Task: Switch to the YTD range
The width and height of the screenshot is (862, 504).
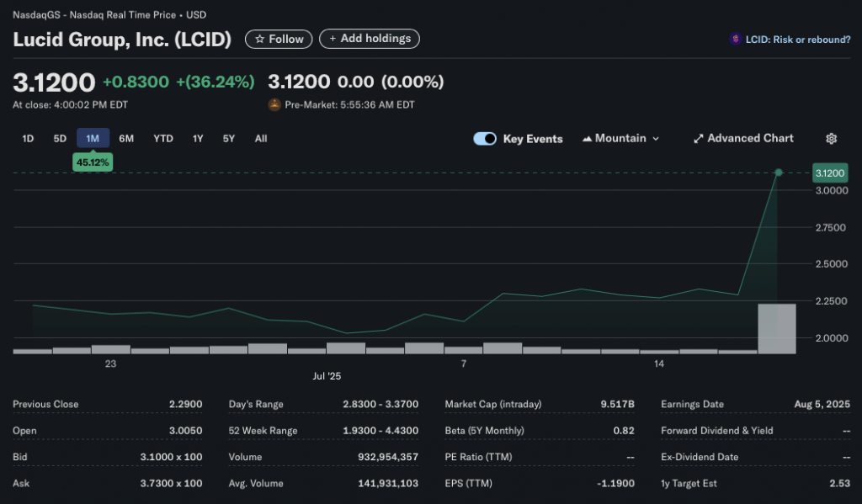Action: 163,139
